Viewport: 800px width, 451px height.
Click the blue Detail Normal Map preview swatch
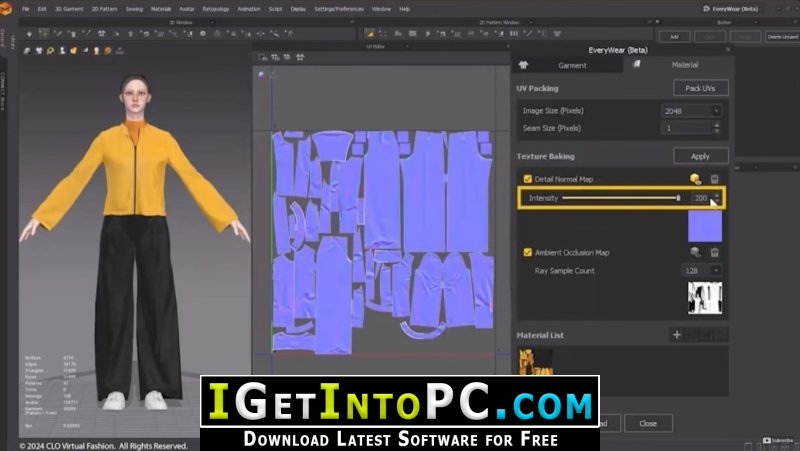point(705,226)
